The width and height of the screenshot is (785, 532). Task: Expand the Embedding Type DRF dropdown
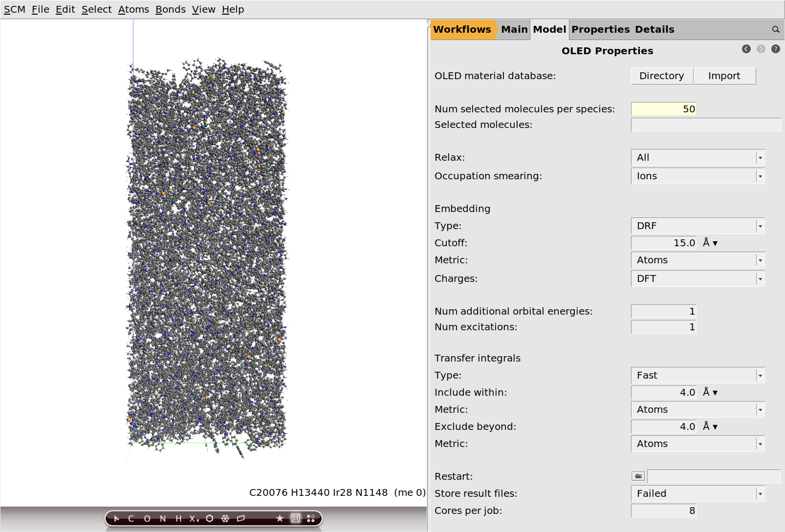pyautogui.click(x=698, y=226)
